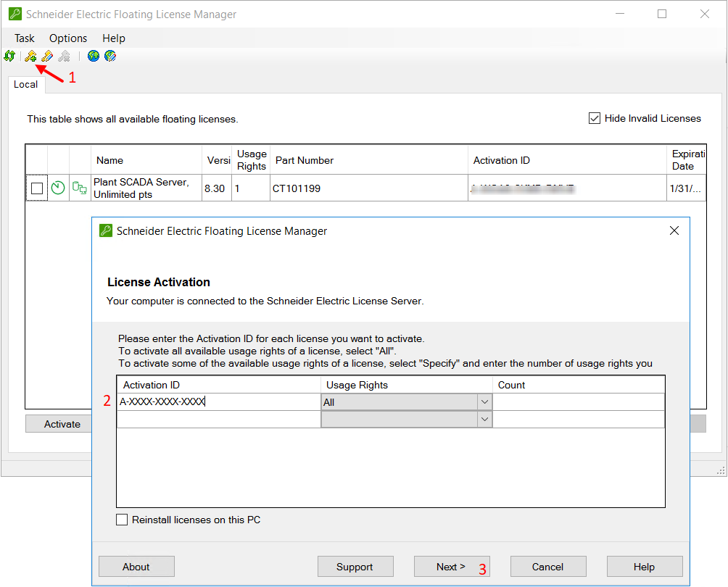Click the empty second-row Activation ID field
This screenshot has height=587, width=728.
pyautogui.click(x=219, y=420)
